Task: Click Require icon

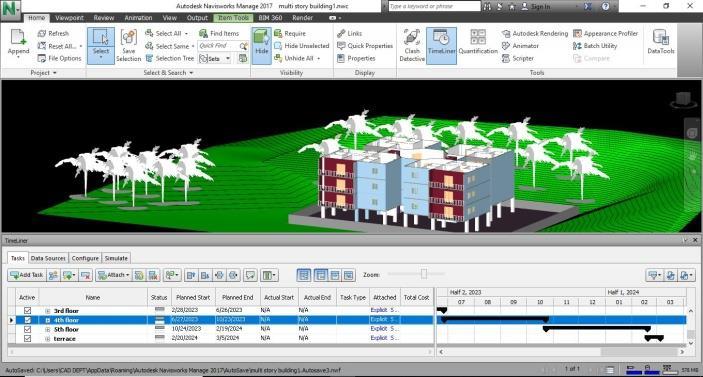Action: coord(278,34)
